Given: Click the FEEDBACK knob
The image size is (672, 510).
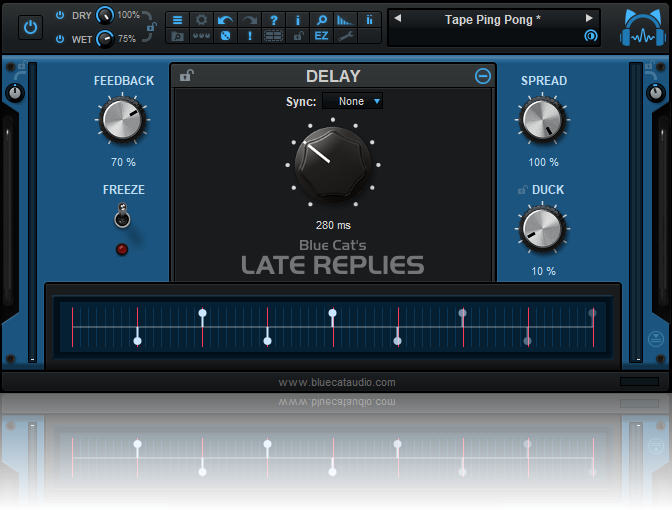Looking at the screenshot, I should [122, 120].
